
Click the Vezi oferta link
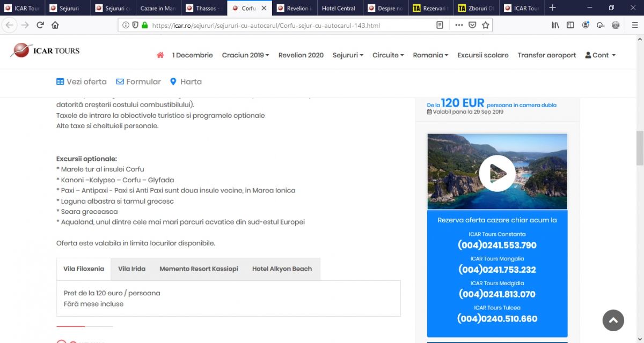point(82,82)
